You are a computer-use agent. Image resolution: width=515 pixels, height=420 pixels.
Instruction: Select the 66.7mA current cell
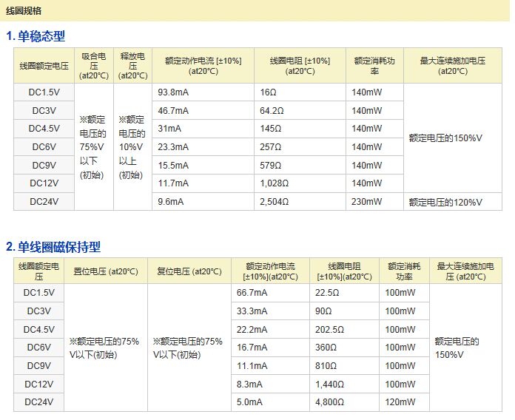click(252, 293)
